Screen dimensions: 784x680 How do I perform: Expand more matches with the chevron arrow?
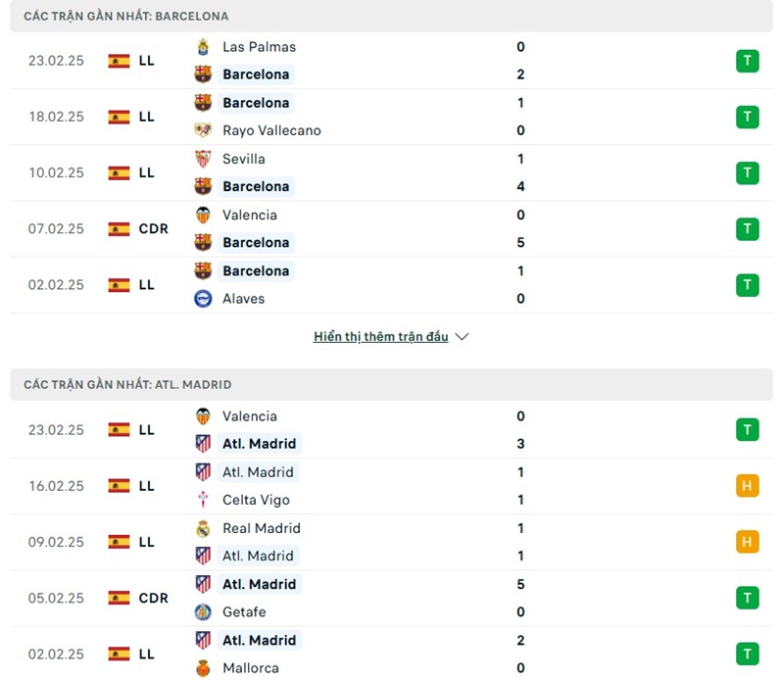[x=463, y=337]
